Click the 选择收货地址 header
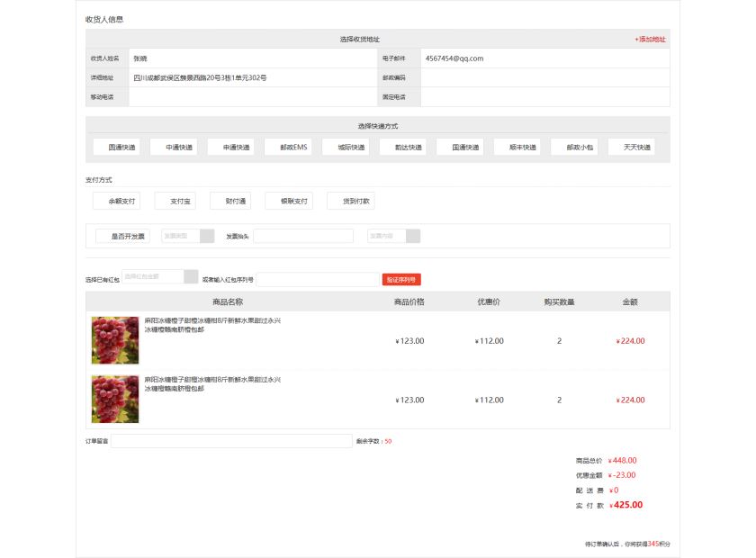Viewport: 756px width, 558px height. 360,39
